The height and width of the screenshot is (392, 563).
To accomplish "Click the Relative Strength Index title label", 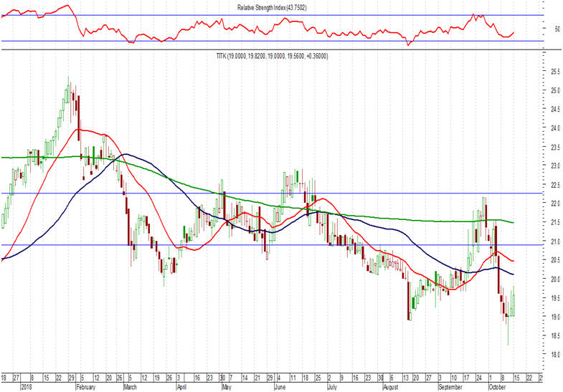I will pos(272,7).
